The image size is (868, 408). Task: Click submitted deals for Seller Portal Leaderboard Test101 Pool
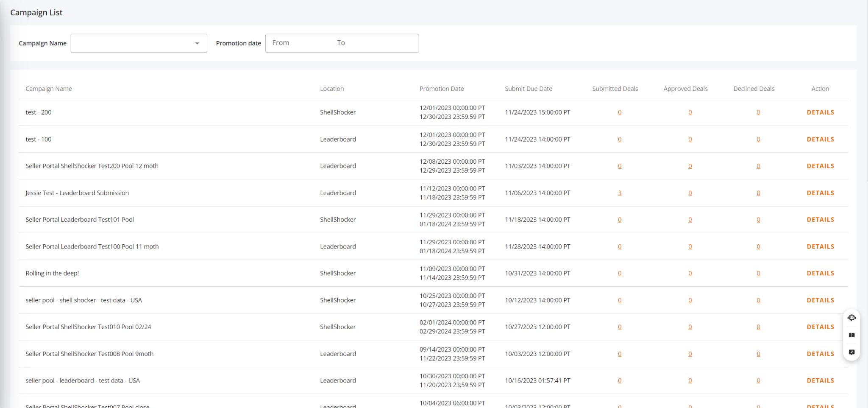coord(619,219)
